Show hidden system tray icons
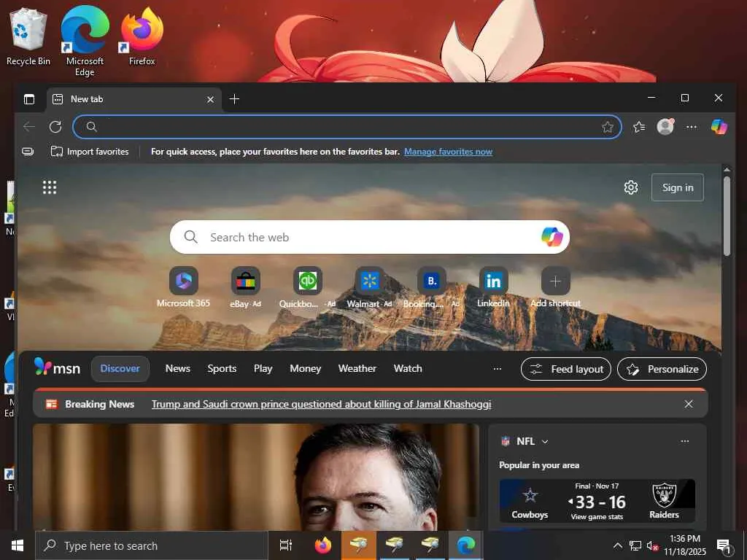747x560 pixels. click(x=617, y=545)
